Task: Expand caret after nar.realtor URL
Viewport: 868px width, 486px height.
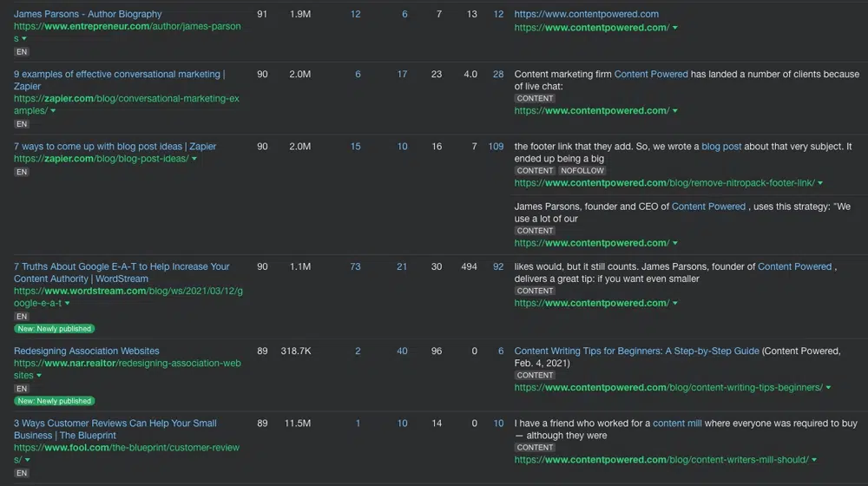Action: pos(39,375)
